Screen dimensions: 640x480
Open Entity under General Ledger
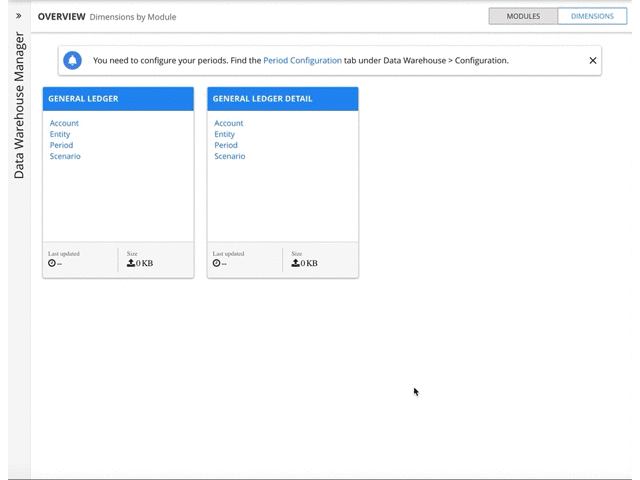coord(60,134)
